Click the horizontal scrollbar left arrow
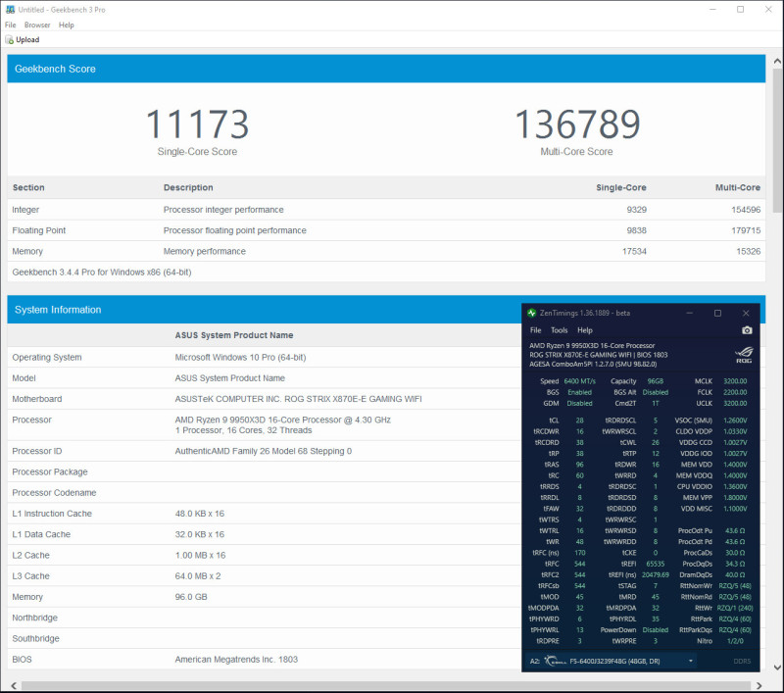Image resolution: width=784 pixels, height=693 pixels. pos(14,685)
